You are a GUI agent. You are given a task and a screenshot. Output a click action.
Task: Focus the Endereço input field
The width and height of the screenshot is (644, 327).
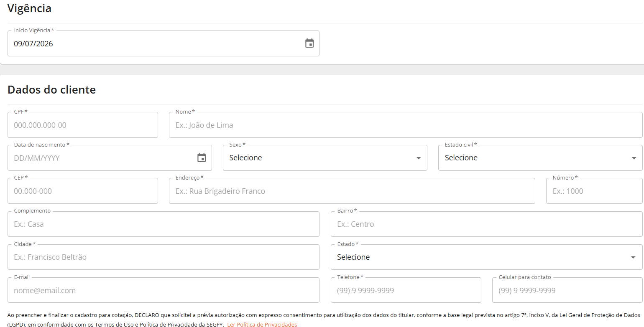(x=352, y=191)
